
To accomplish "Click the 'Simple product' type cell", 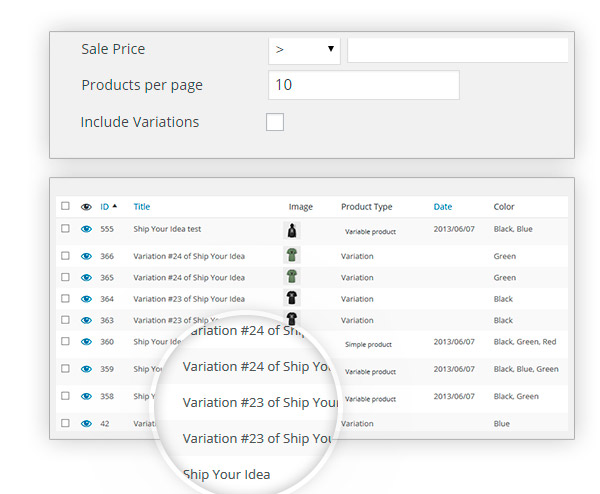I will coord(368,344).
